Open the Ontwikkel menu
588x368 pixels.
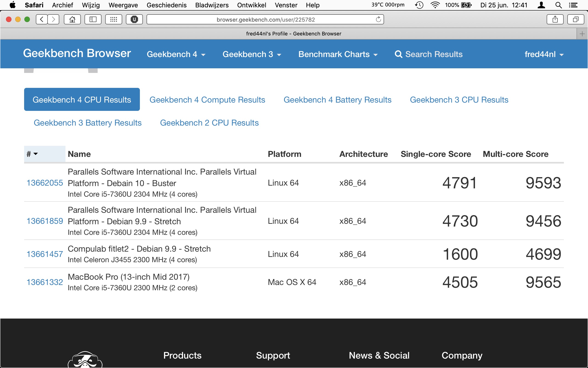[252, 5]
